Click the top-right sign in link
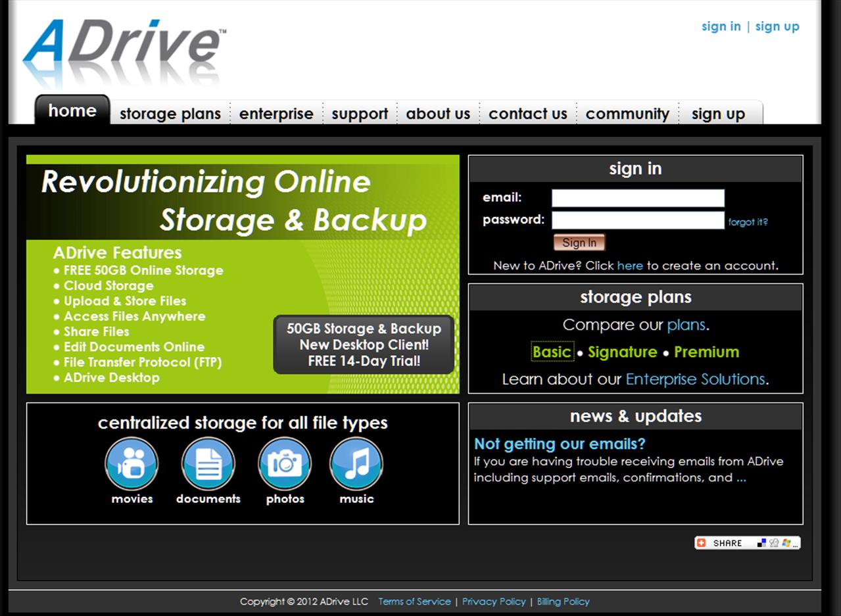 (x=721, y=26)
